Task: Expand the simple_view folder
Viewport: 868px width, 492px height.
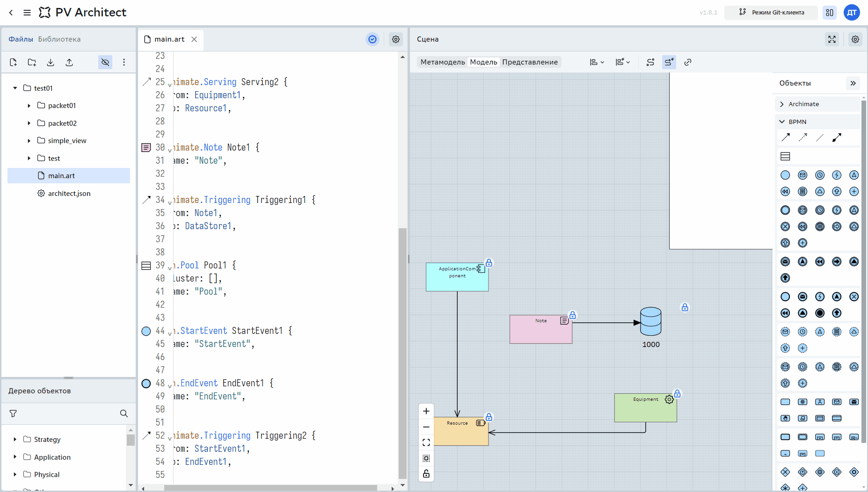Action: click(x=29, y=141)
